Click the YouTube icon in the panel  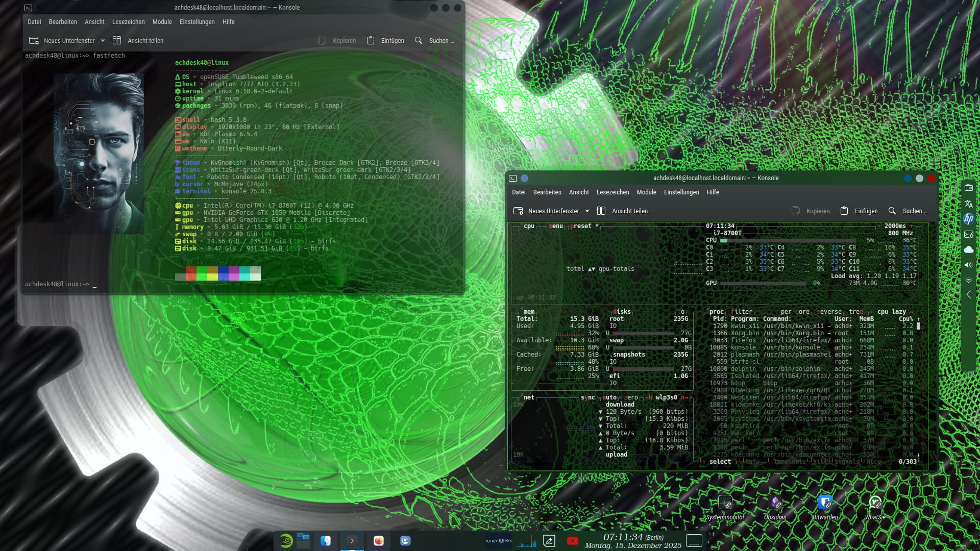pos(572,541)
